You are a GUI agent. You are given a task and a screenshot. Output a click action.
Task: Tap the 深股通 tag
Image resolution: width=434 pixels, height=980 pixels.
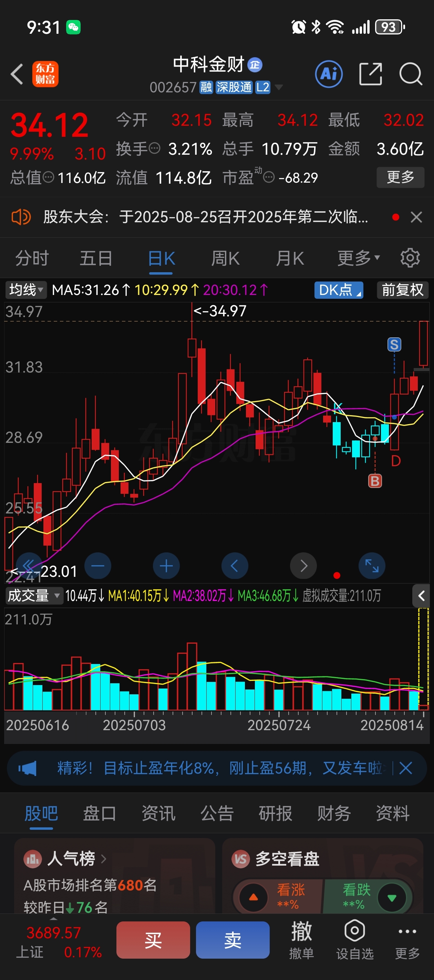234,88
